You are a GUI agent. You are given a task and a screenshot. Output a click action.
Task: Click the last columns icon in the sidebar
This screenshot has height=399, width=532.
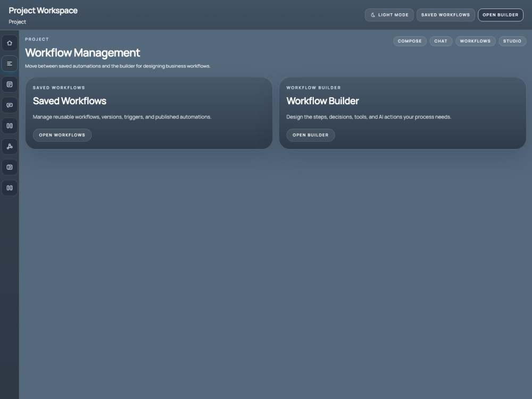(10, 188)
